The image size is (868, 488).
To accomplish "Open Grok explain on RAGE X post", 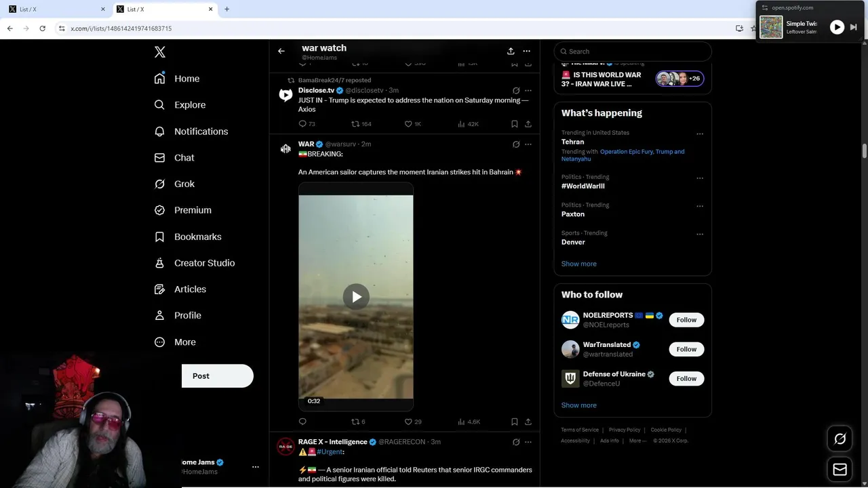I will (x=516, y=442).
